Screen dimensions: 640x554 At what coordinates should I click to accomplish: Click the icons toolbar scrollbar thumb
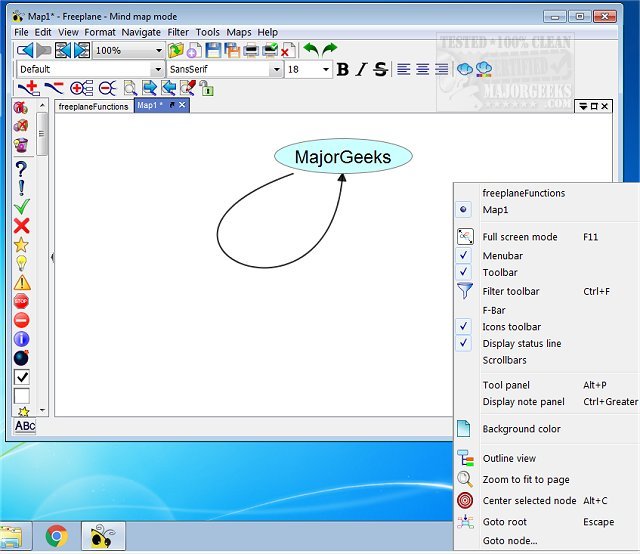point(42,134)
